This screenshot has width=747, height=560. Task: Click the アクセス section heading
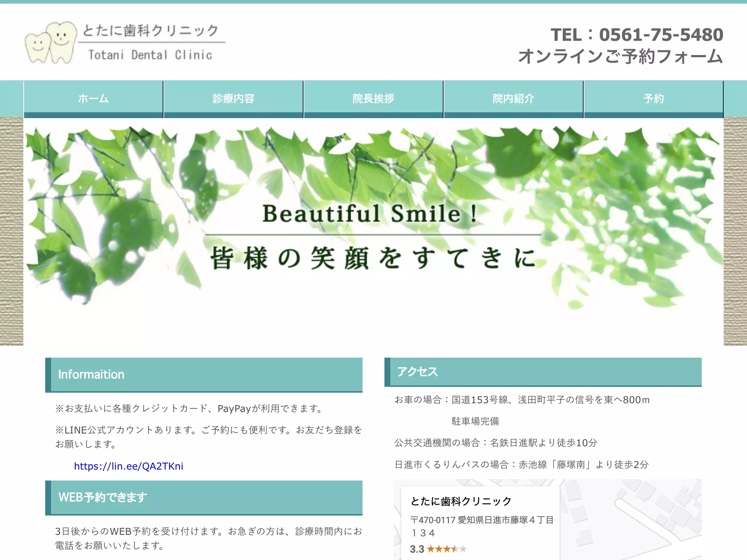[x=543, y=372]
